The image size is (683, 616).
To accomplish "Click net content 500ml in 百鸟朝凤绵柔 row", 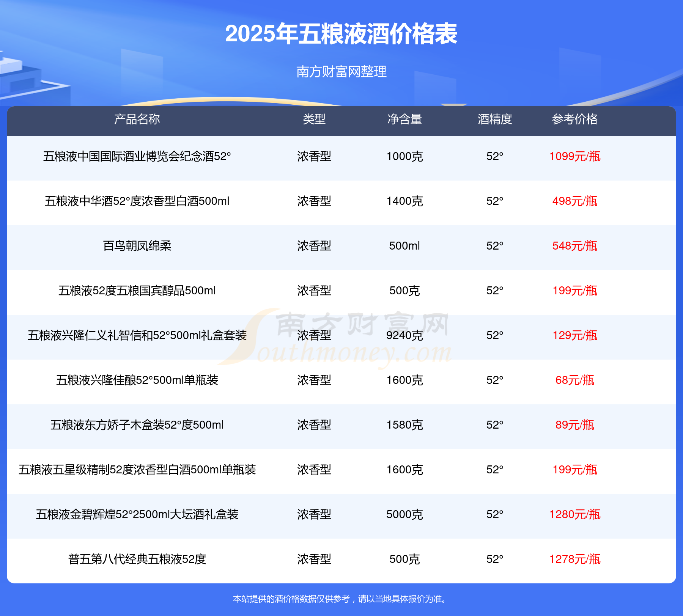I will tap(404, 246).
